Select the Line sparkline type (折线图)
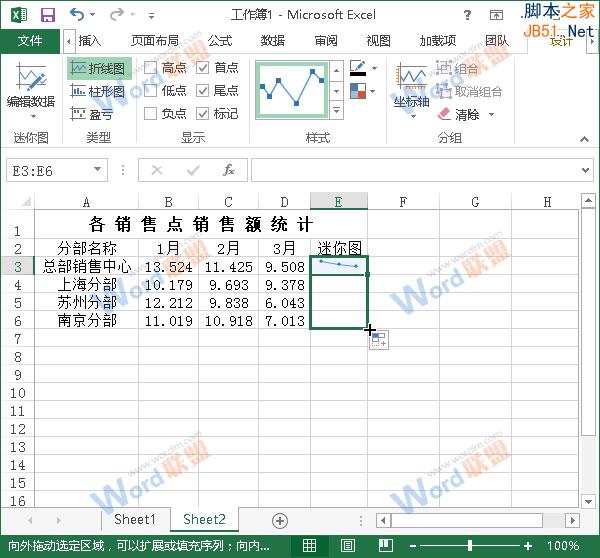The width and height of the screenshot is (600, 558). (99, 69)
